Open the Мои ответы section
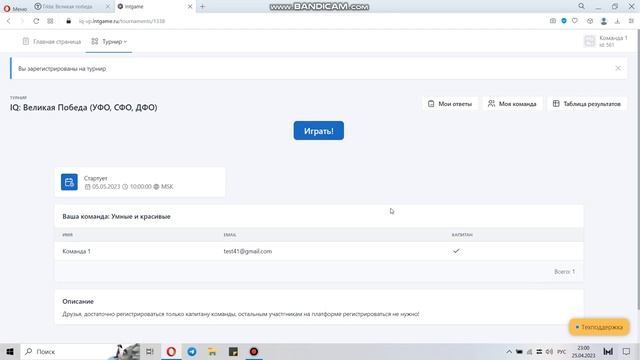 click(x=450, y=104)
